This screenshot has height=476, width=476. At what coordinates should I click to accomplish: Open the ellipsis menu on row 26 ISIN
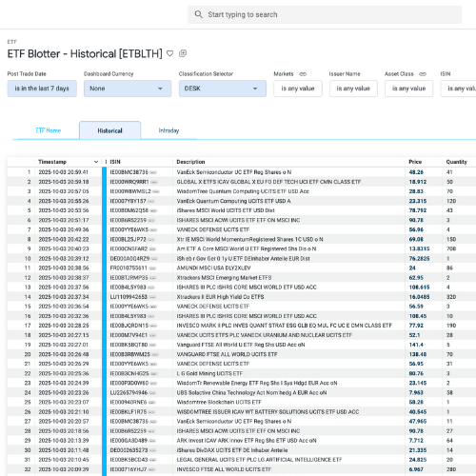coord(151,412)
